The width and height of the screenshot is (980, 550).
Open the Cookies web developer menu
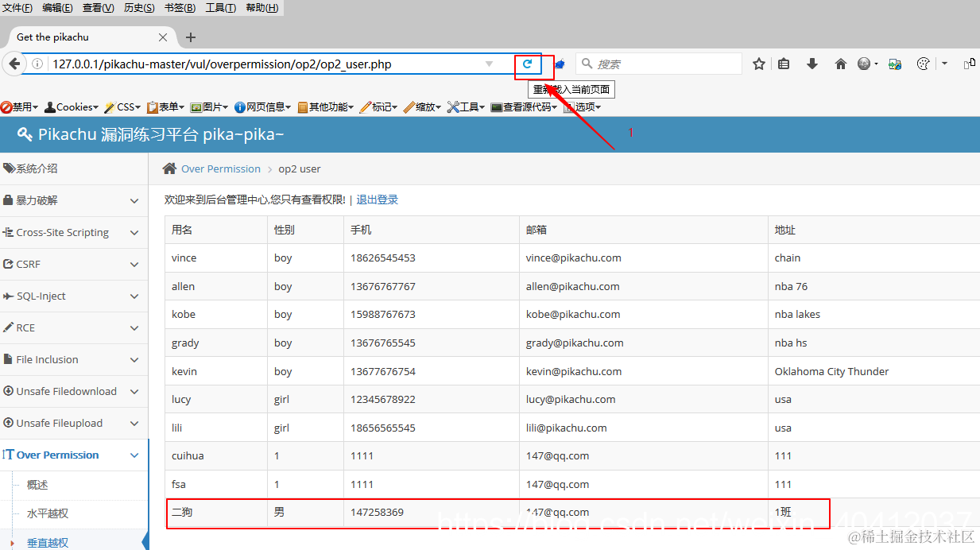pos(72,107)
